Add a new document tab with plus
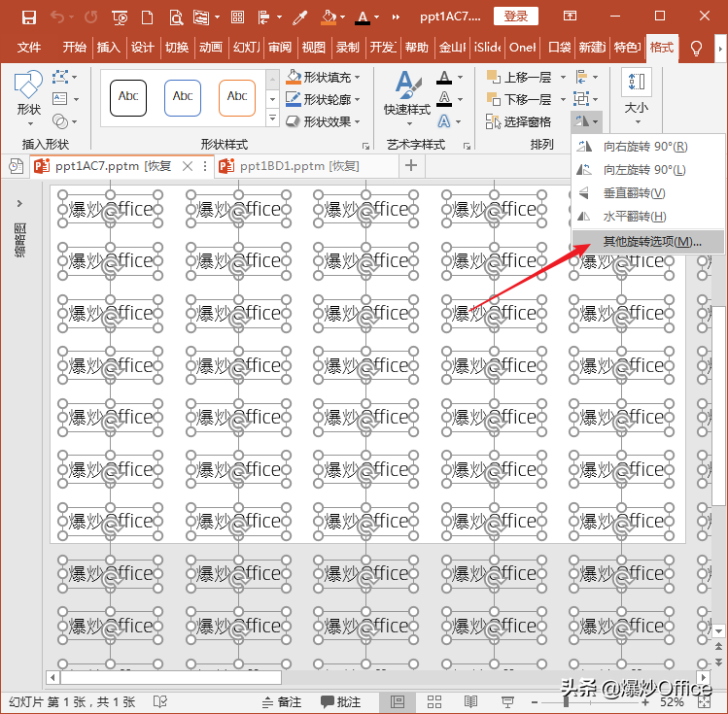 (411, 165)
